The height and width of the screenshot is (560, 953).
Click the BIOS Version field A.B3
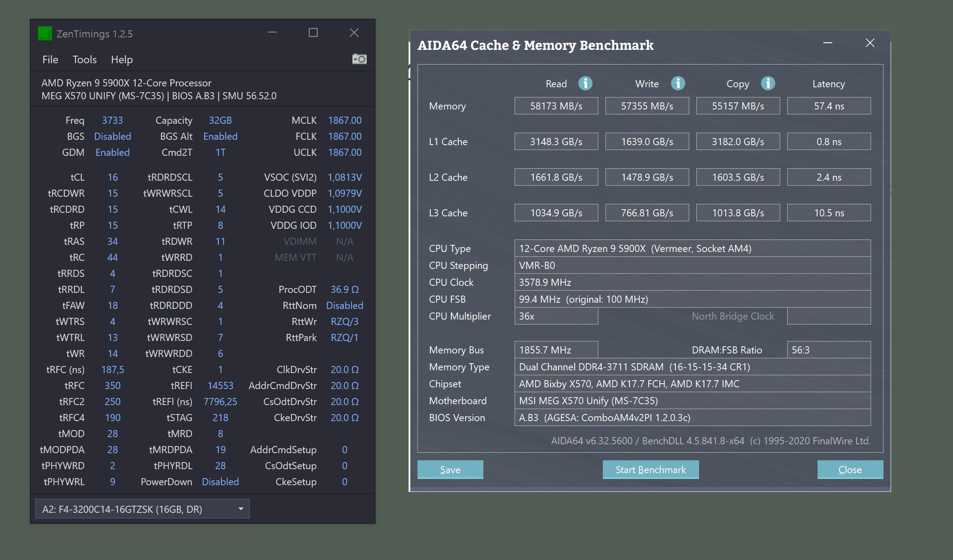[x=692, y=418]
